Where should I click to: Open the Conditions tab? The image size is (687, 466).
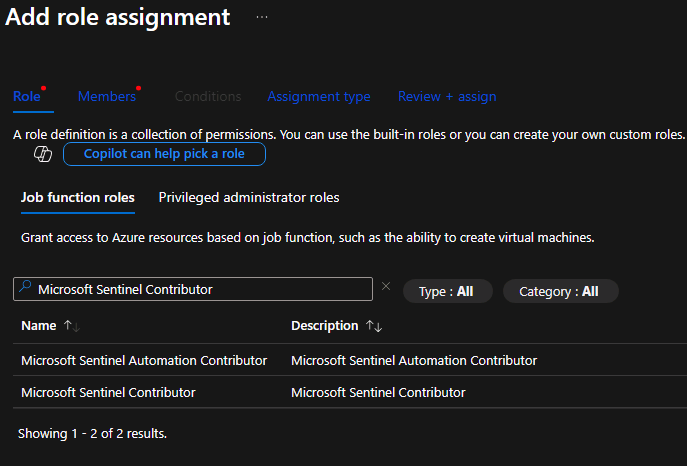click(x=208, y=96)
